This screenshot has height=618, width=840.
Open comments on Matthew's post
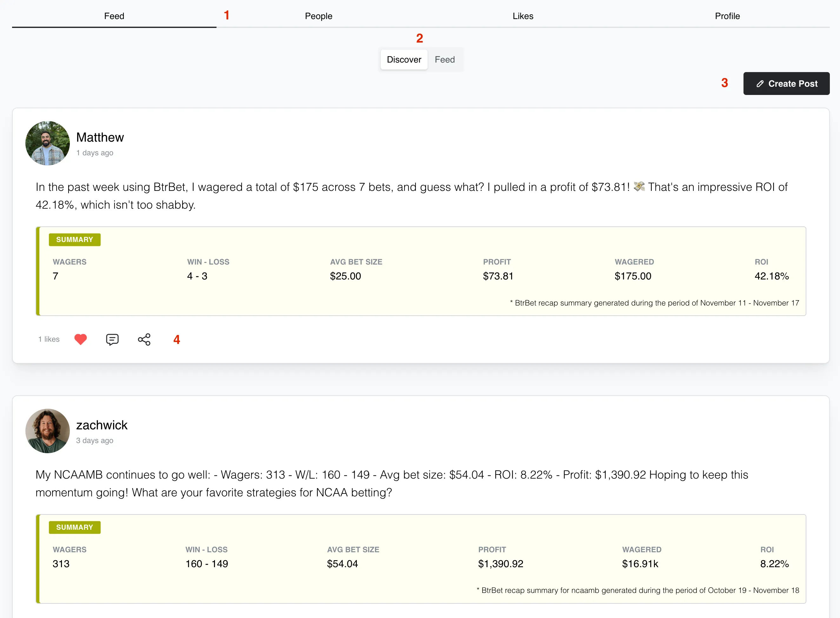pos(112,339)
